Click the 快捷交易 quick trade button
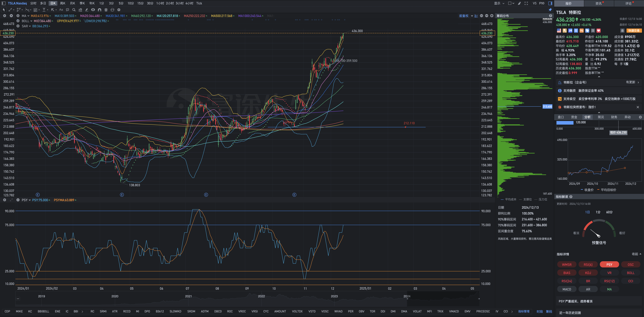Screen dimensions: 644x317 pyautogui.click(x=634, y=31)
